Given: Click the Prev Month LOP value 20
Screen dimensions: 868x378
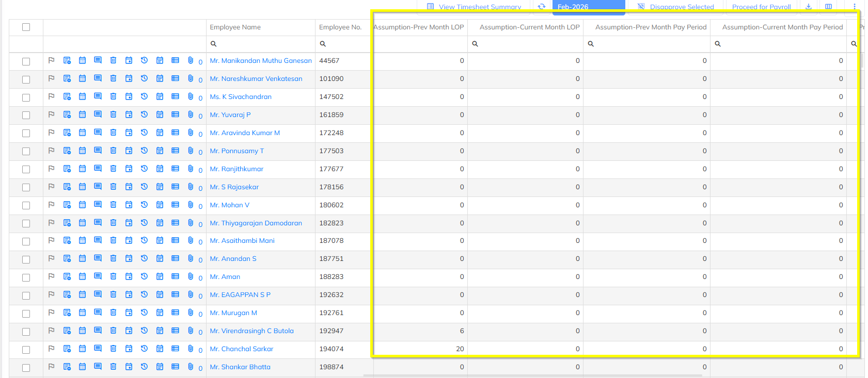Looking at the screenshot, I should click(460, 349).
